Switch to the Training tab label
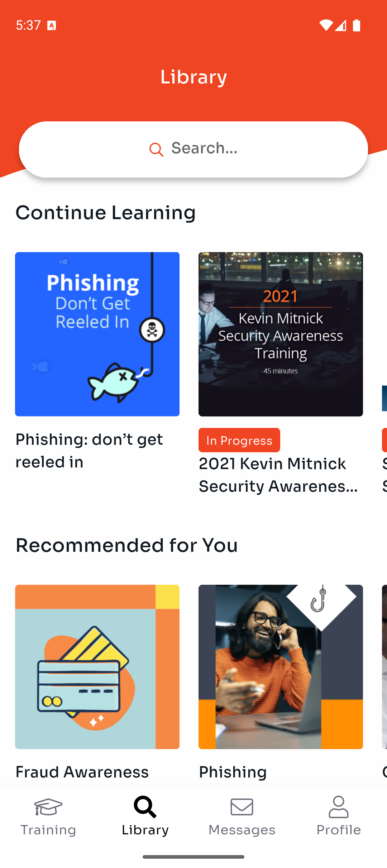 (x=48, y=830)
